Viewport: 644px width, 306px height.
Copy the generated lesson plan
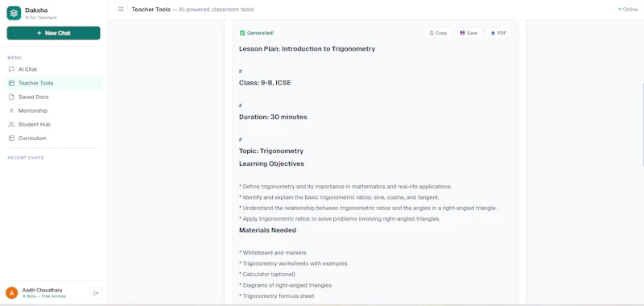click(x=438, y=33)
